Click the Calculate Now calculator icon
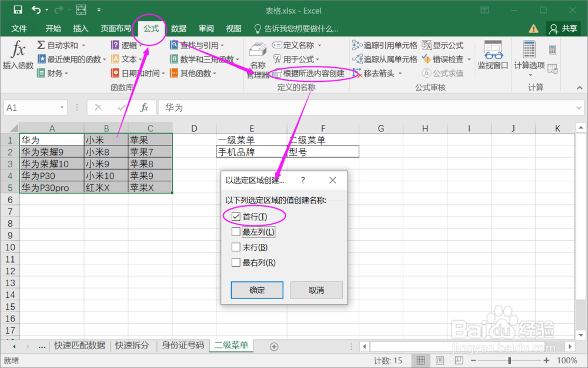This screenshot has height=368, width=588. 552,49
